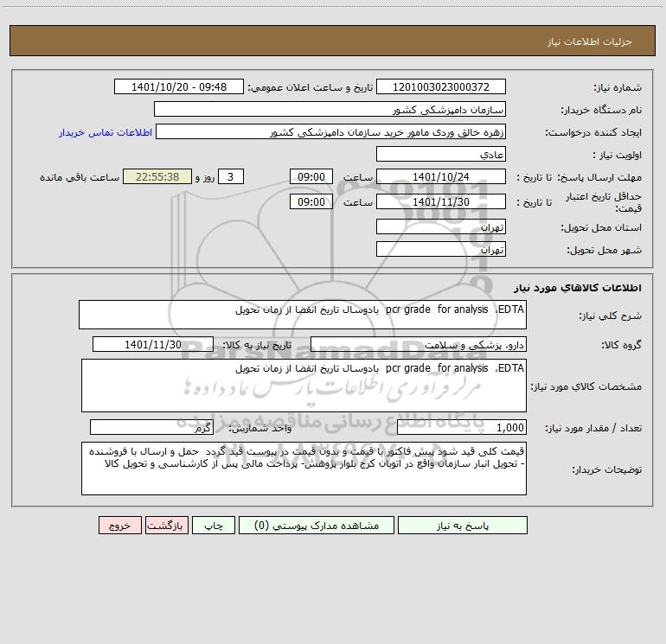Click the بازگشت back button
The width and height of the screenshot is (666, 644).
point(166,526)
